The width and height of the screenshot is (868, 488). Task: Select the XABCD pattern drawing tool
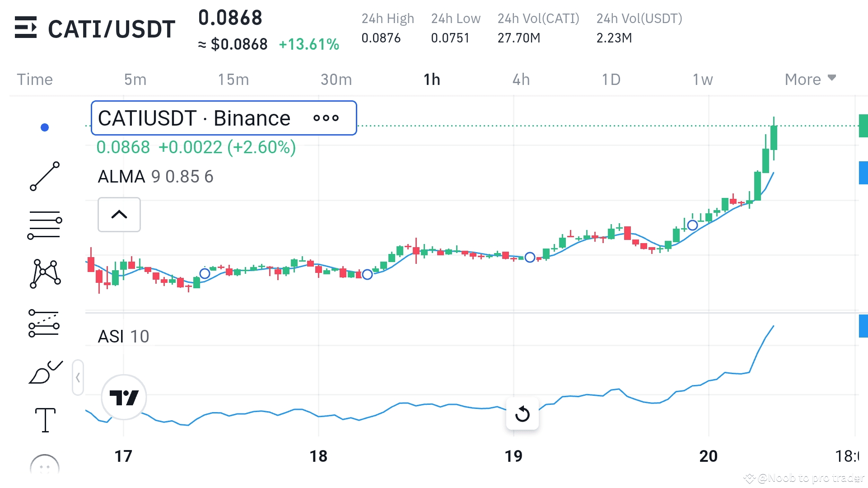[45, 273]
